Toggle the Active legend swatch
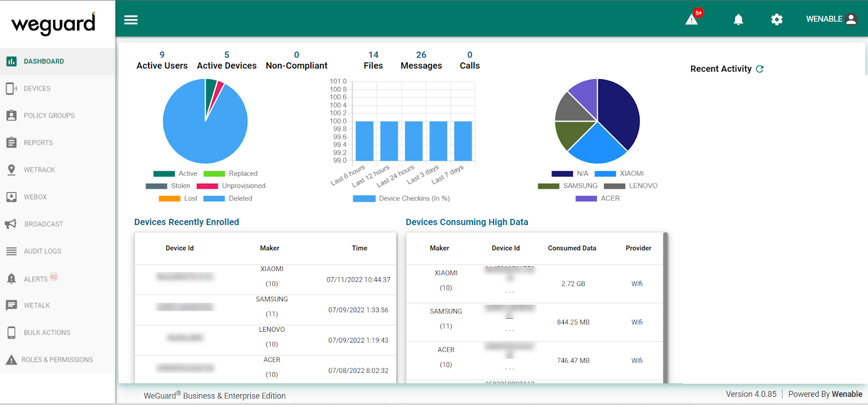The height and width of the screenshot is (405, 868). click(x=164, y=173)
